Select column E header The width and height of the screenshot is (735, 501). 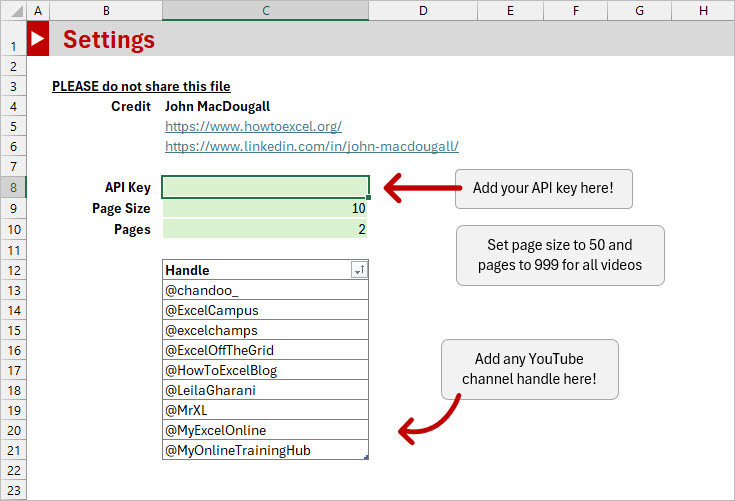510,10
